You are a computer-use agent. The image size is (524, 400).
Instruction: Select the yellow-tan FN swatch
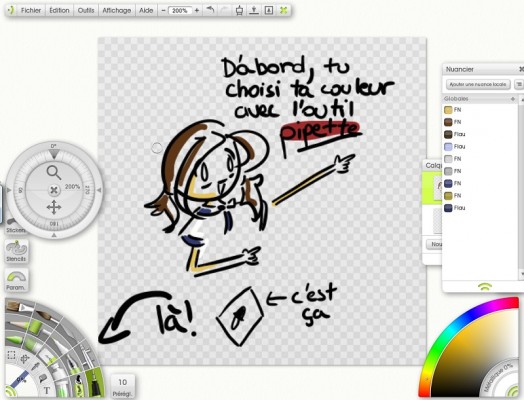point(448,110)
